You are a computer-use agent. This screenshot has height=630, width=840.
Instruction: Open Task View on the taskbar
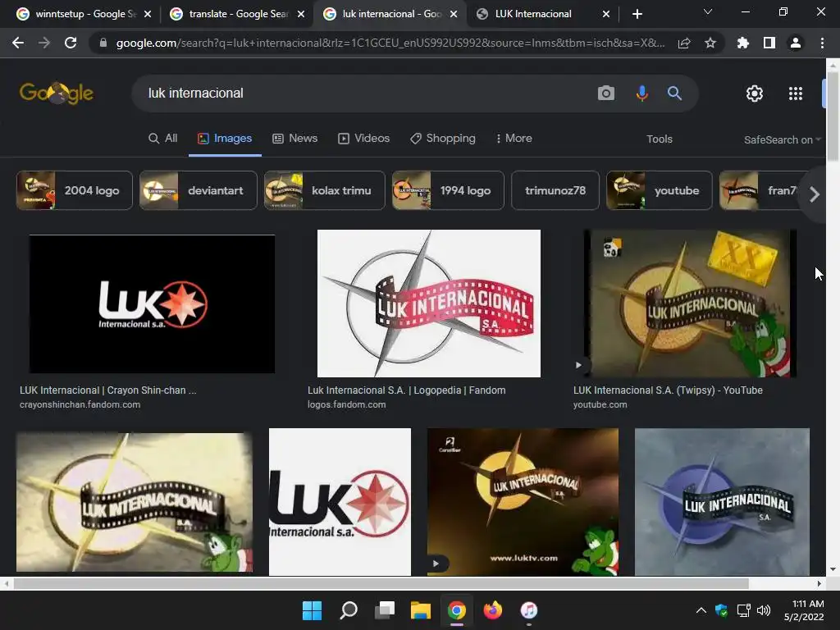click(385, 610)
